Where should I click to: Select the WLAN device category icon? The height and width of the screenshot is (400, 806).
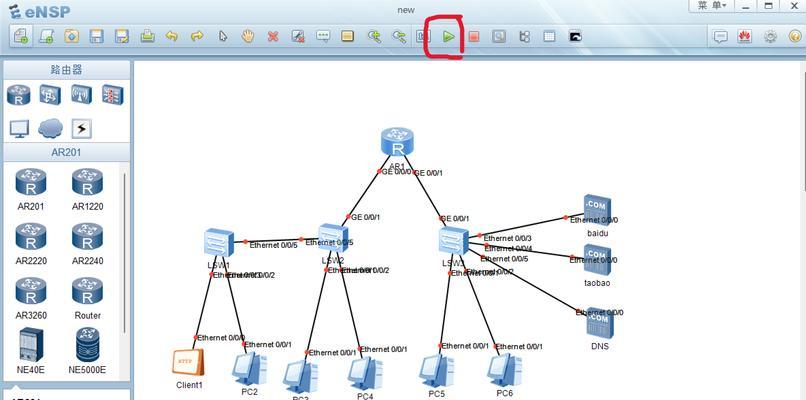(x=81, y=95)
